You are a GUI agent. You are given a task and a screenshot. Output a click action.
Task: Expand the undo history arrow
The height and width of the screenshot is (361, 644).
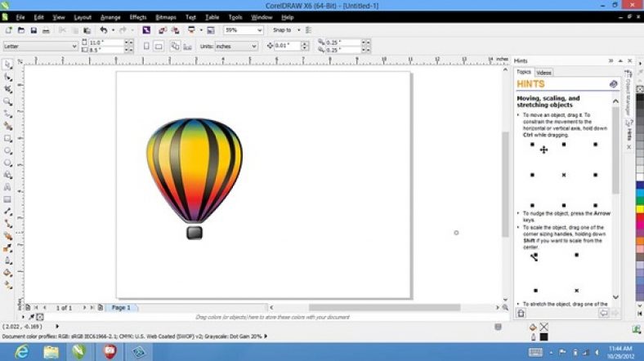coord(113,30)
